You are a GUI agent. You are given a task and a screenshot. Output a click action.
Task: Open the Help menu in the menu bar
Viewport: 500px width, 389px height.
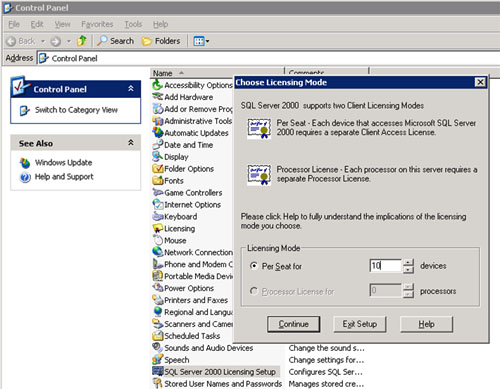tap(160, 24)
